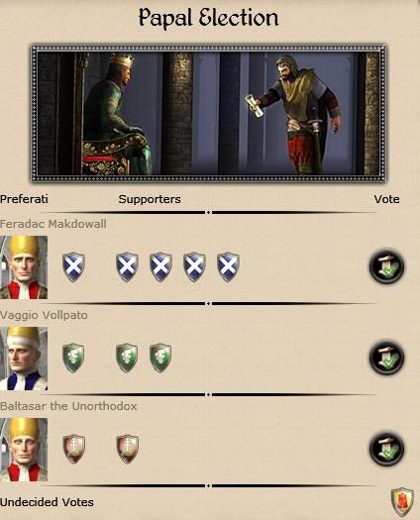The image size is (420, 520).
Task: Click Baltasar the Unorthodox's portrait
Action: click(24, 450)
